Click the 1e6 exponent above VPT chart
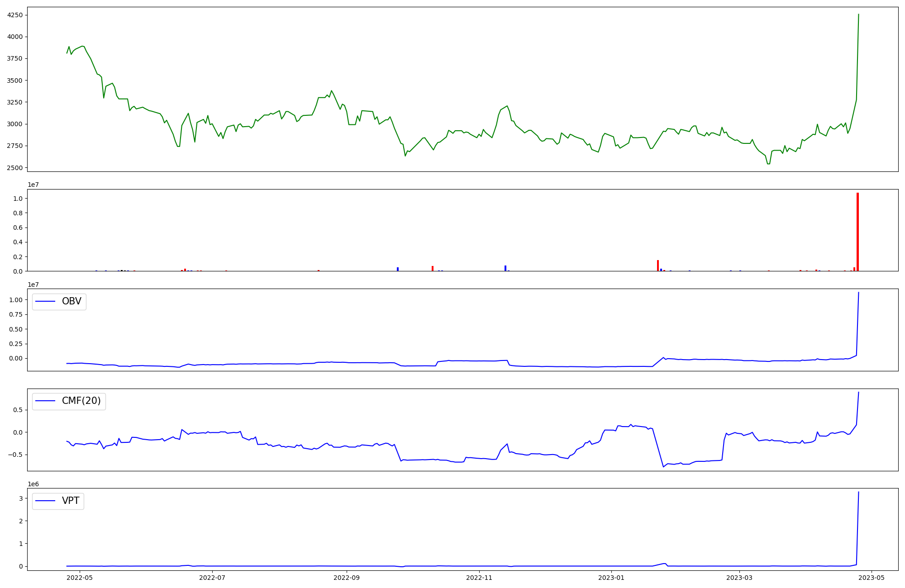 [x=33, y=484]
